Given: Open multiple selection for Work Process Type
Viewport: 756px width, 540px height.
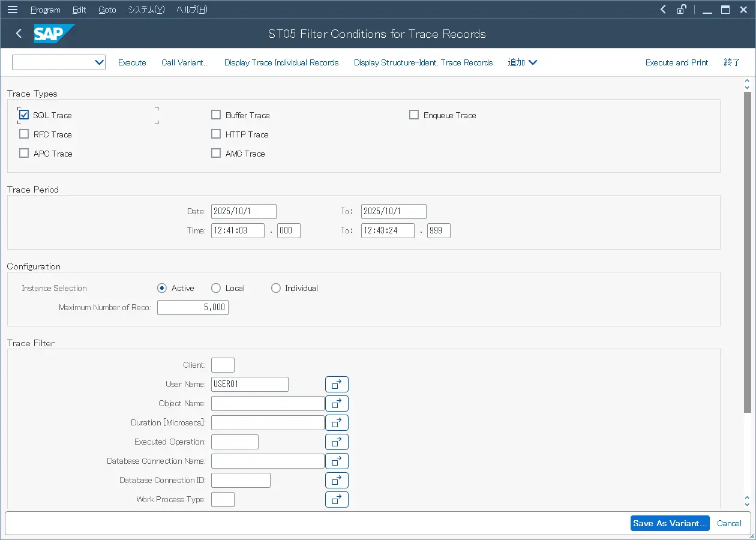Looking at the screenshot, I should point(337,499).
